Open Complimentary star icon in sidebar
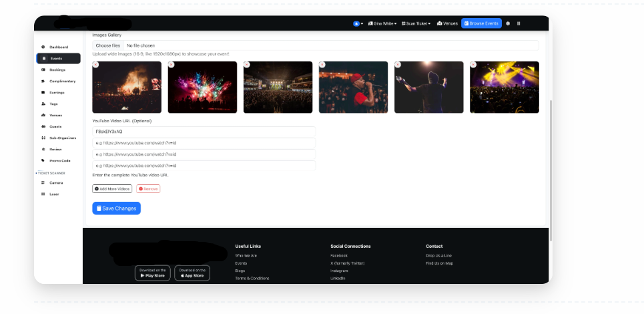644x314 pixels. (x=43, y=81)
